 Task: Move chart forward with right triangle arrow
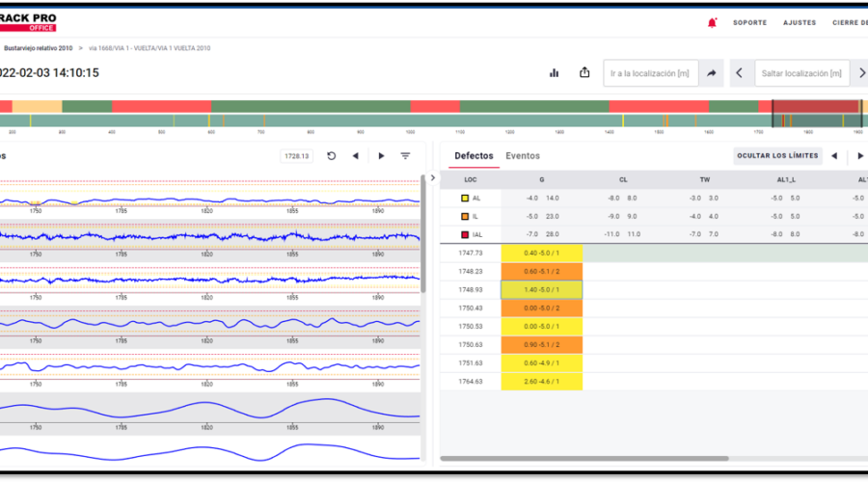(381, 156)
